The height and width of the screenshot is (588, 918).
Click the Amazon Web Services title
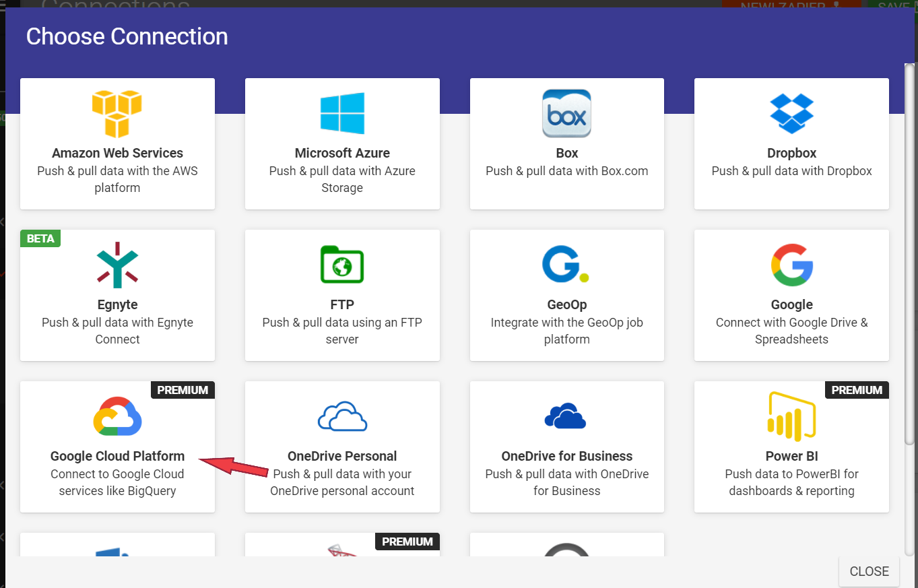click(x=117, y=153)
